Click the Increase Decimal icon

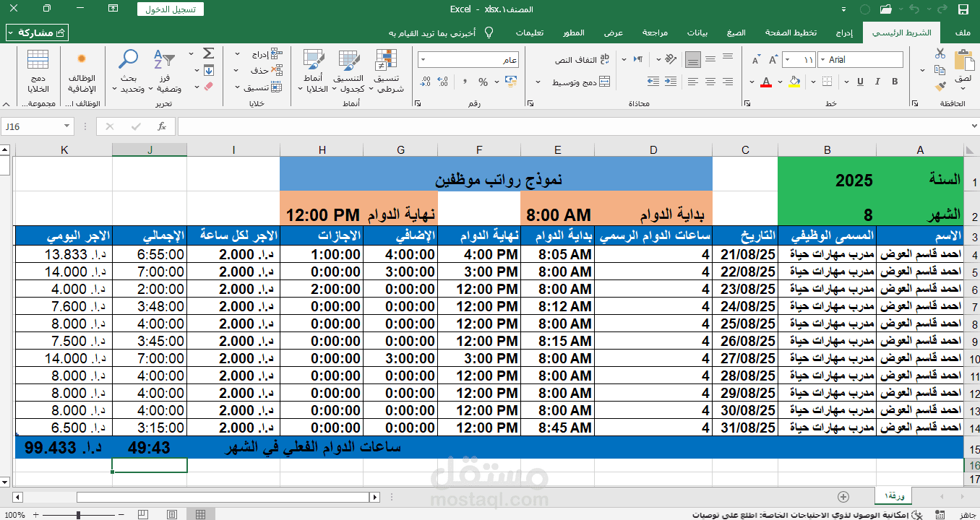coord(442,82)
